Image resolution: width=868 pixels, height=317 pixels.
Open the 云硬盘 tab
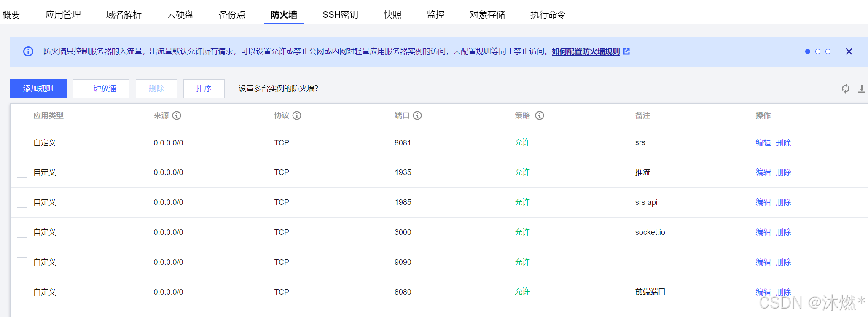180,15
